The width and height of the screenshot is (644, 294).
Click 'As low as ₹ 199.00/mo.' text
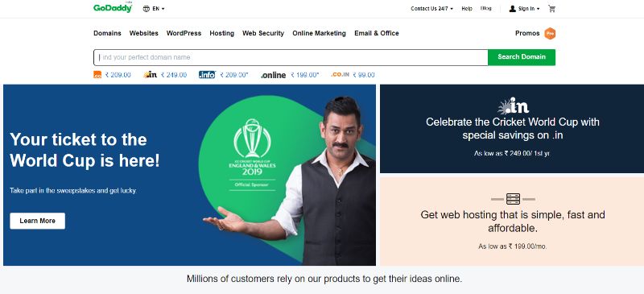point(513,246)
